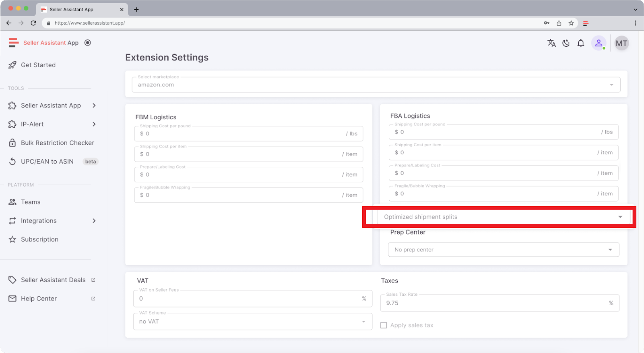
Task: Open Seller Assistant browser extension icon
Action: [586, 23]
